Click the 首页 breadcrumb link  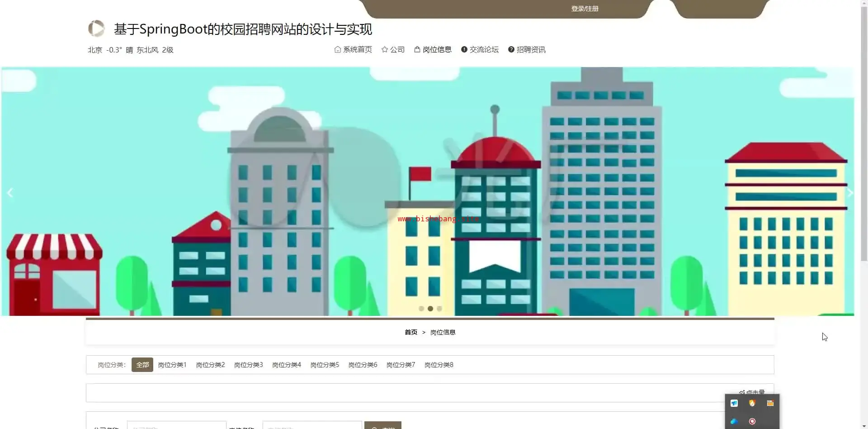pyautogui.click(x=411, y=332)
